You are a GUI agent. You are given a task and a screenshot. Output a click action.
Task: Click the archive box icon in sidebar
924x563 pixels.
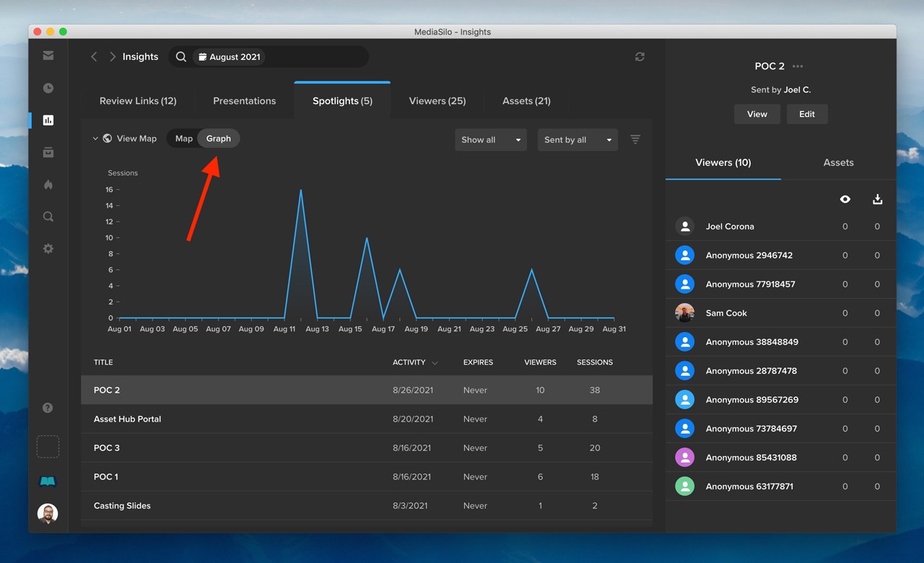coord(48,152)
